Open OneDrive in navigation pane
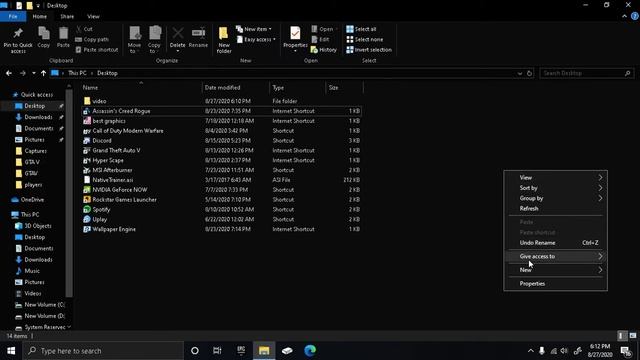Image resolution: width=640 pixels, height=360 pixels. 32,200
